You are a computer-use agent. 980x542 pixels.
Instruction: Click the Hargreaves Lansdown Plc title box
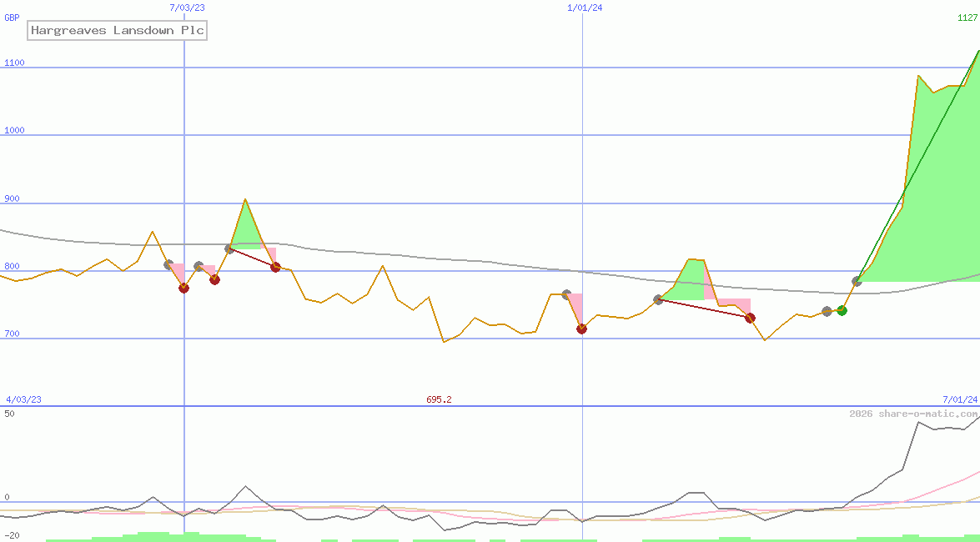pos(117,30)
